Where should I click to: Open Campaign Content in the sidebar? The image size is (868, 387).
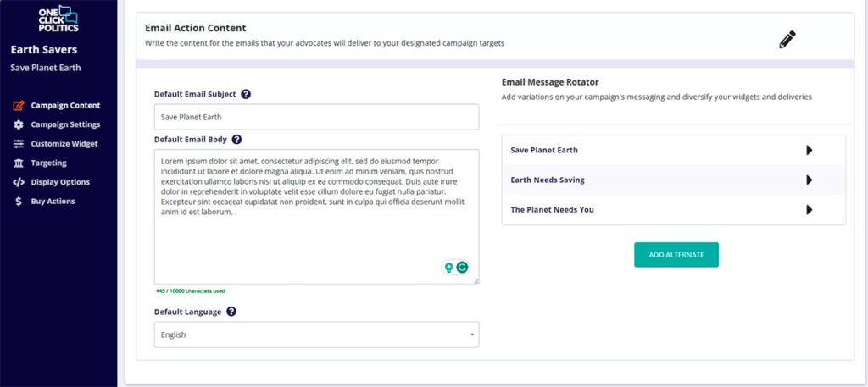click(65, 106)
